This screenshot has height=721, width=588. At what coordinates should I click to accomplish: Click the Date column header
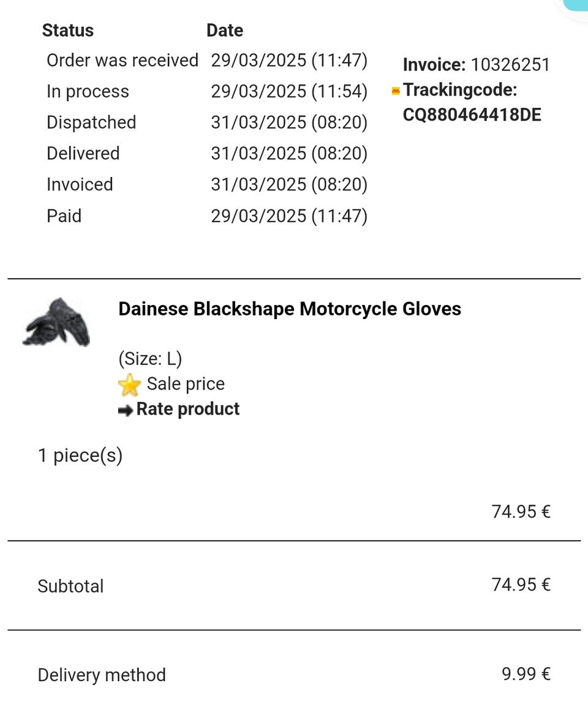coord(224,31)
